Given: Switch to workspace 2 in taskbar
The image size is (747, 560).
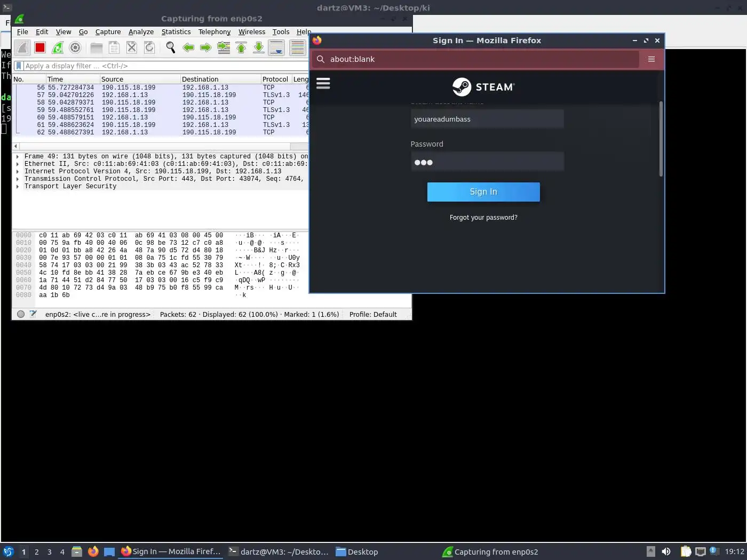Looking at the screenshot, I should pos(36,552).
